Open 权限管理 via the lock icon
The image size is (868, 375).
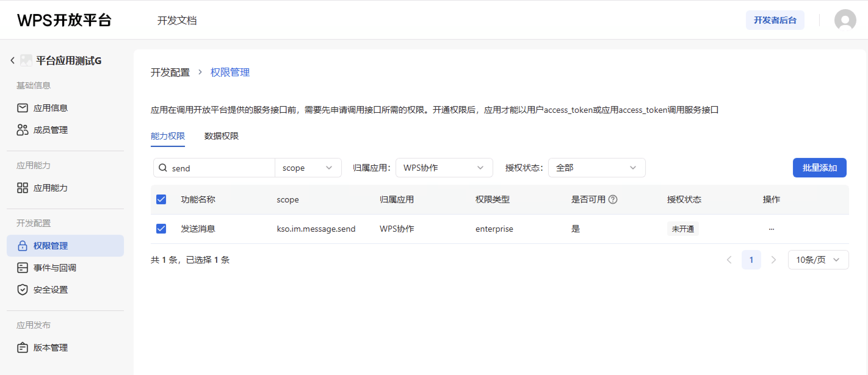tap(22, 246)
